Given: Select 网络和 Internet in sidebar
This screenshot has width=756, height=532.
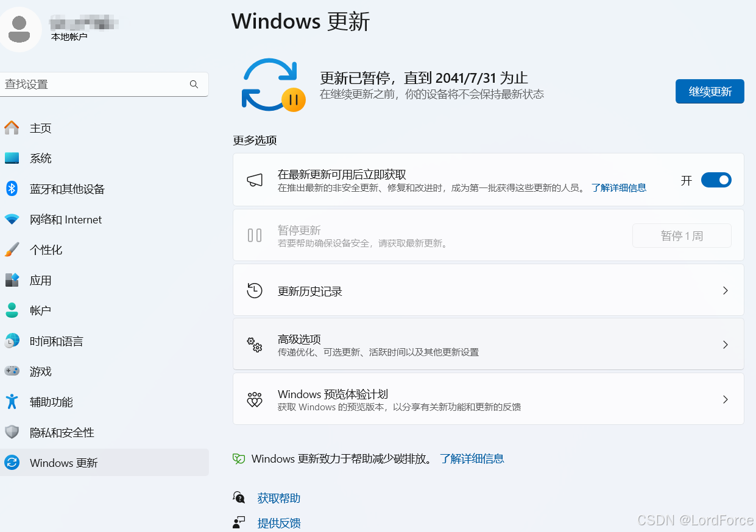Looking at the screenshot, I should coord(104,219).
